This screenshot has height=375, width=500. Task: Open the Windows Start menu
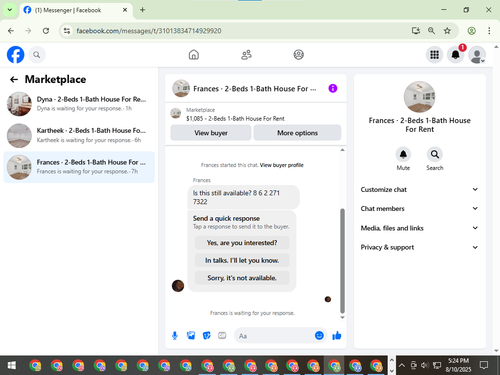tap(12, 365)
